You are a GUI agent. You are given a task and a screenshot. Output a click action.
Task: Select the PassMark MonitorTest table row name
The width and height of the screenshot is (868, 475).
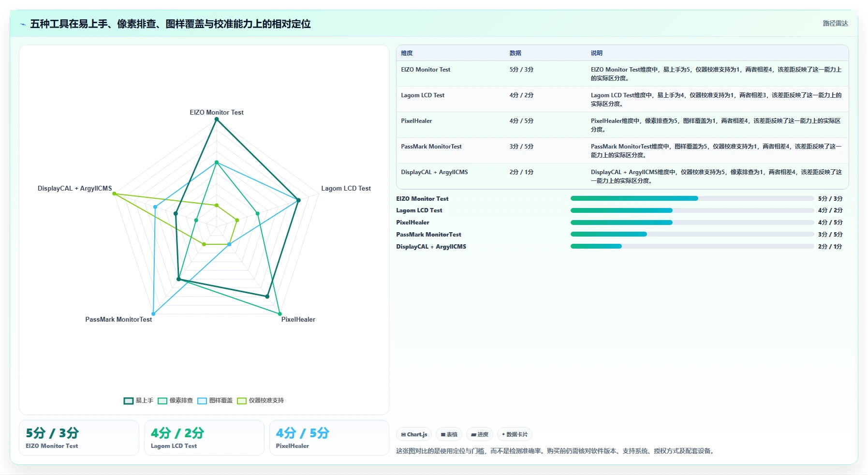(x=431, y=147)
